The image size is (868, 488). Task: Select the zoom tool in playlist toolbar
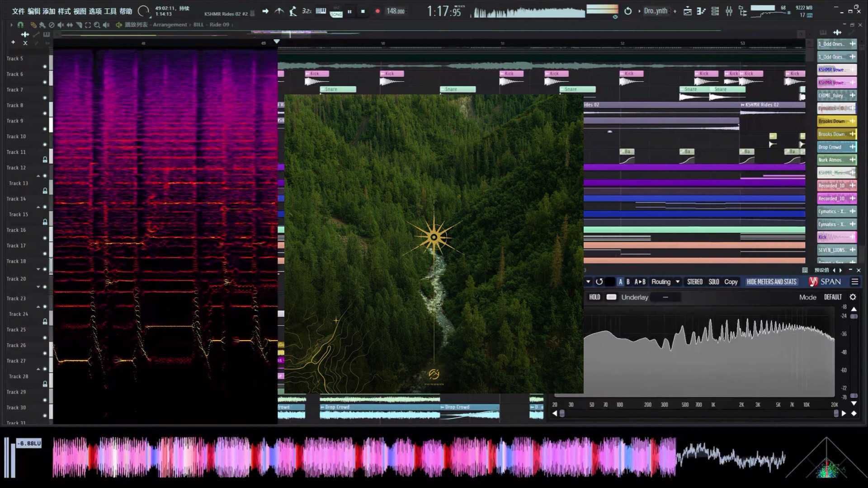pos(97,25)
